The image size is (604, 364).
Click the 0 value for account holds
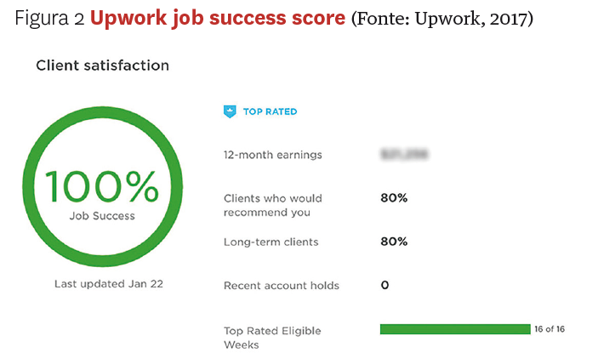pos(385,286)
